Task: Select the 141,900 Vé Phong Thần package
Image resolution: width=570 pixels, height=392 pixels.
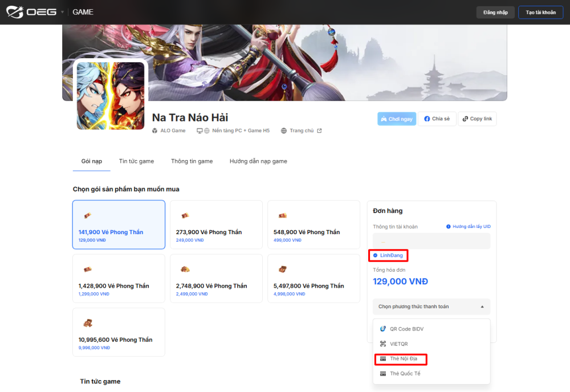Action: click(119, 224)
